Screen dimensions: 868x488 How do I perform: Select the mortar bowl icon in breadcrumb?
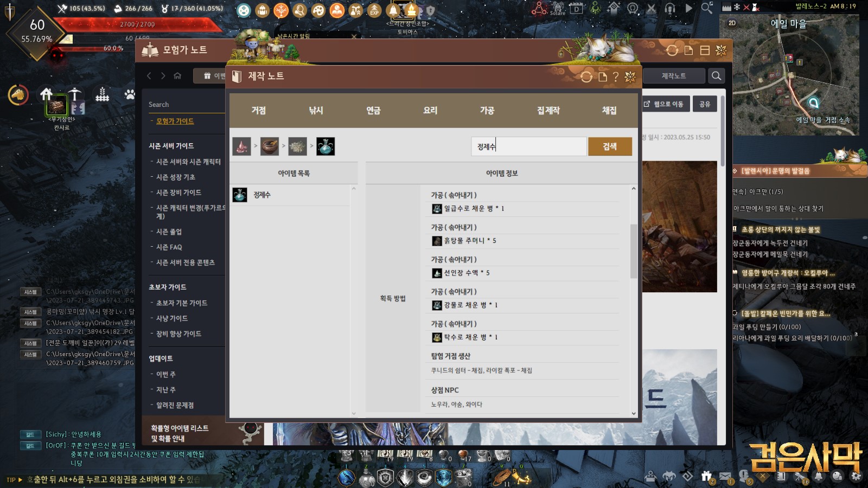tap(270, 146)
